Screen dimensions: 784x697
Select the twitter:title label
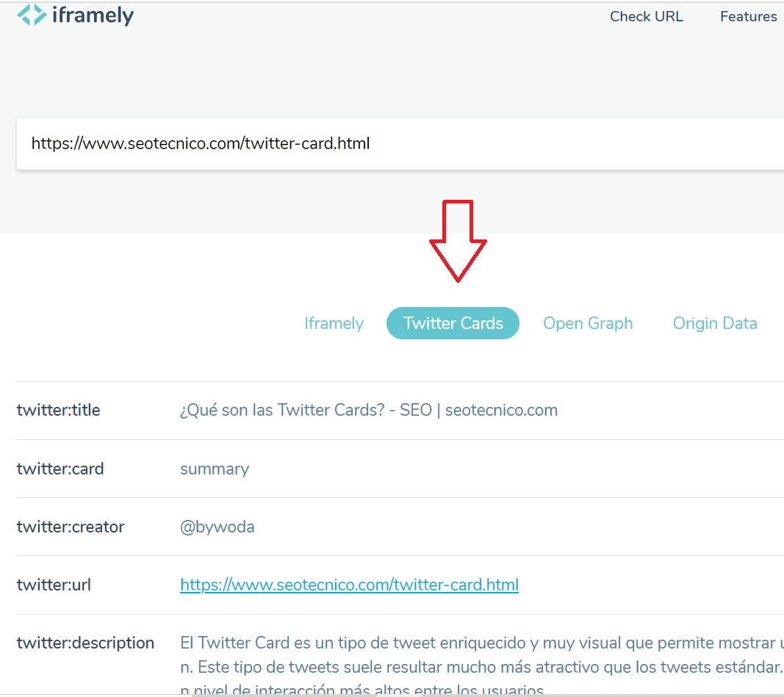pos(59,411)
